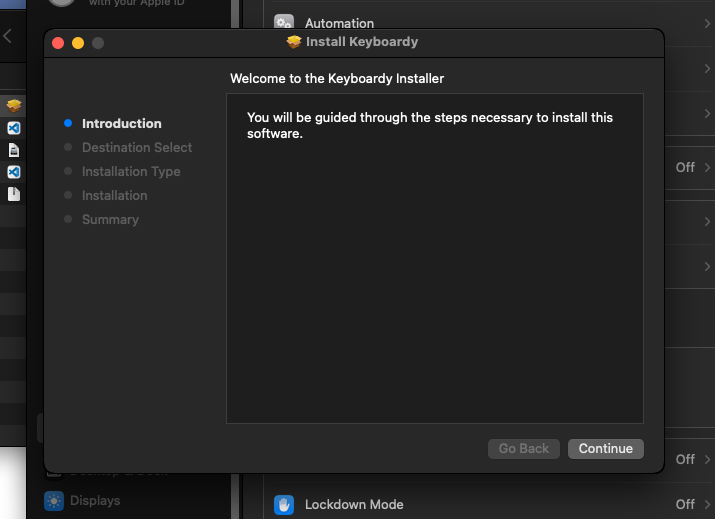This screenshot has width=715, height=519.
Task: Close the Install Keyboardy window
Action: 58,43
